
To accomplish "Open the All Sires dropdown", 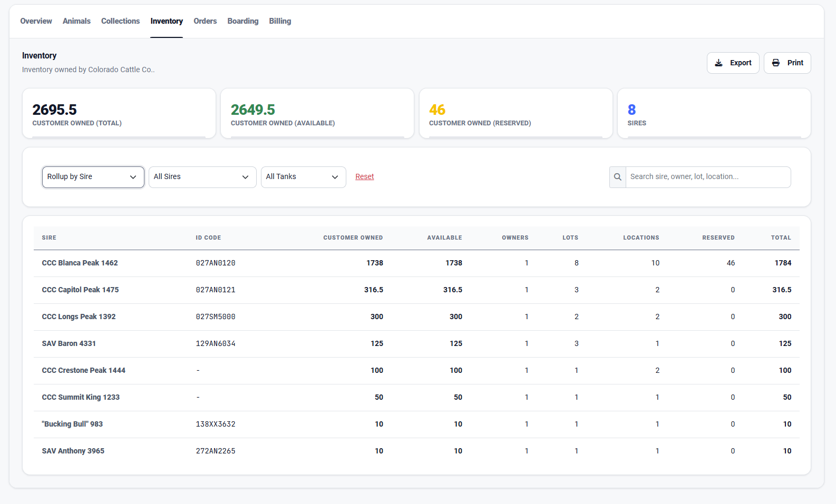I will [x=202, y=177].
